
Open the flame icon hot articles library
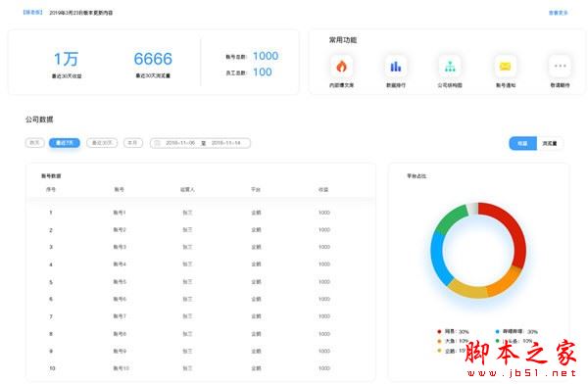341,67
